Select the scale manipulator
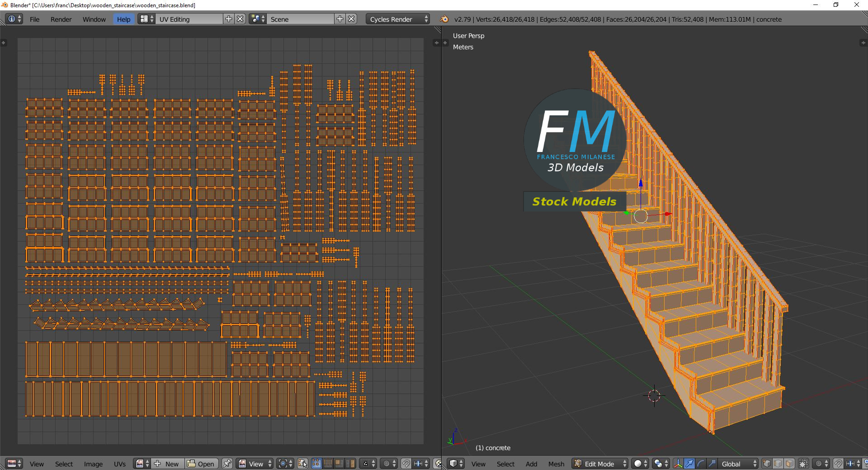The image size is (868, 470). pos(712,464)
